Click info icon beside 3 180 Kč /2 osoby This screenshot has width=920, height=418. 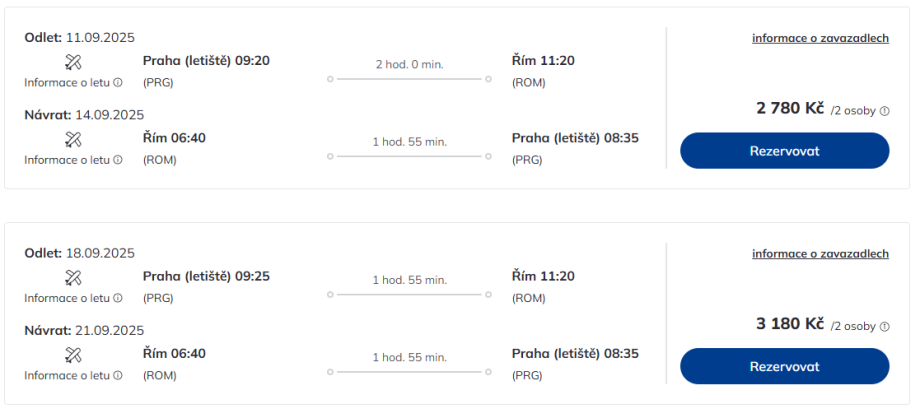click(884, 326)
